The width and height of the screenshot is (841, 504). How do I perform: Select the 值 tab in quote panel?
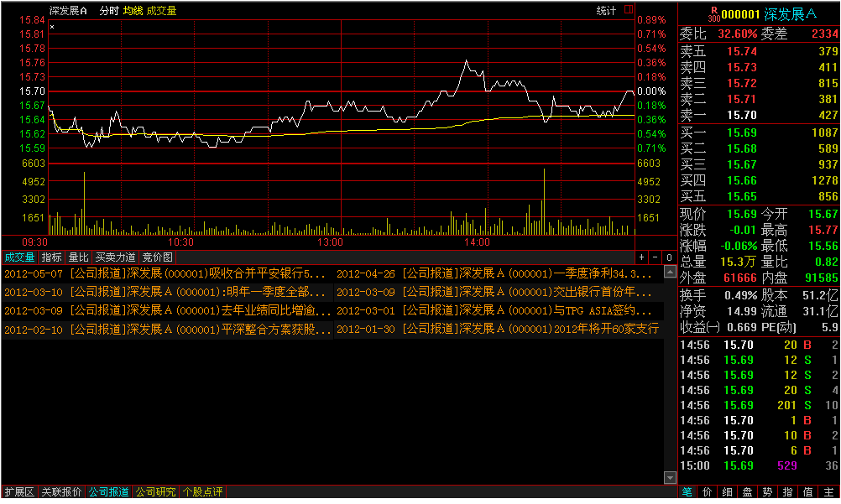(807, 491)
